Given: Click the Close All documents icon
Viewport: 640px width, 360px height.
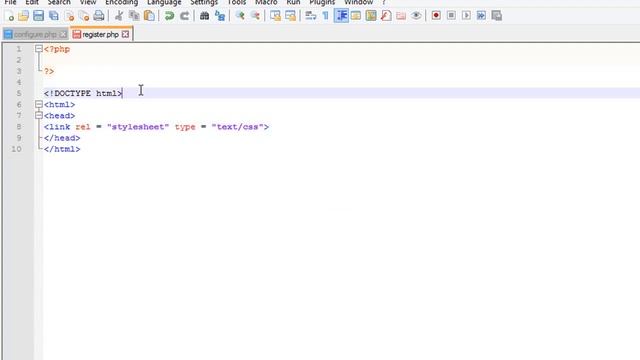Looking at the screenshot, I should point(84,16).
